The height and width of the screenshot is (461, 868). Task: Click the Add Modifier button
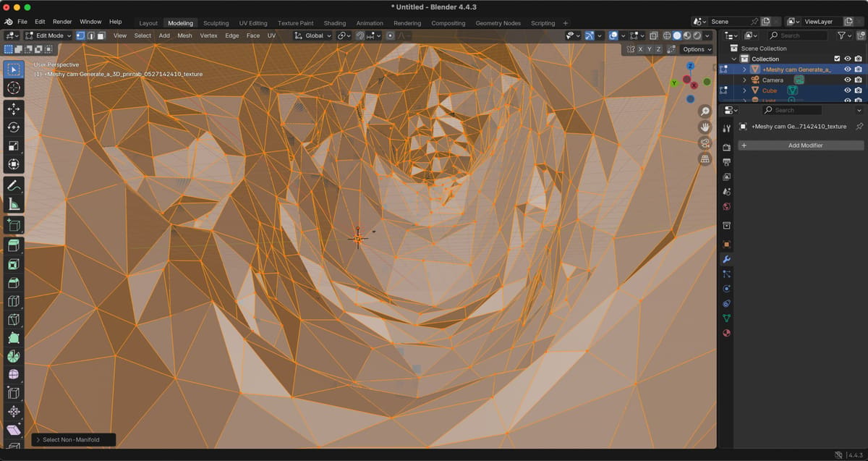click(800, 145)
